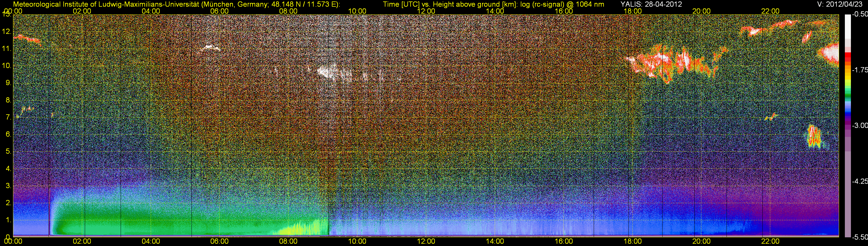
Task: Click the 2 km height axis label
Action: coord(9,203)
